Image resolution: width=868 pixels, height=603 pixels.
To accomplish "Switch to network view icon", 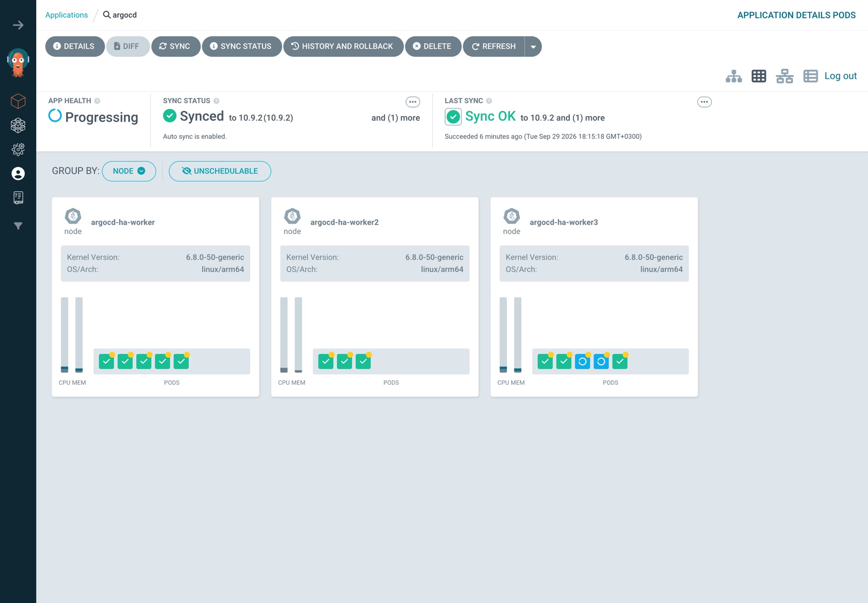I will [x=785, y=76].
